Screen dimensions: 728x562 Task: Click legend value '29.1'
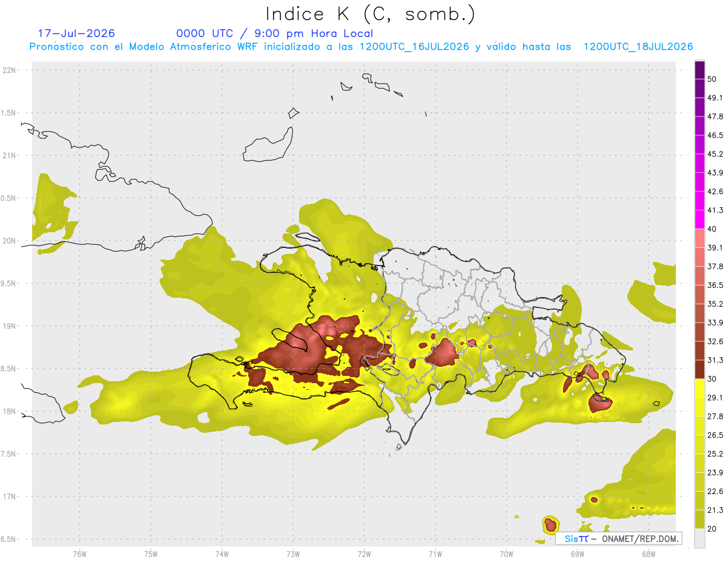point(715,398)
